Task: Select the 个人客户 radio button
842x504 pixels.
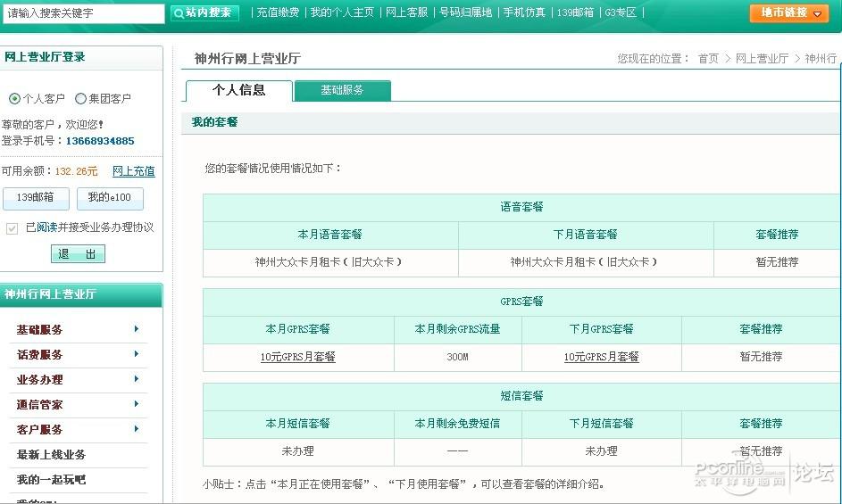Action: coord(14,99)
